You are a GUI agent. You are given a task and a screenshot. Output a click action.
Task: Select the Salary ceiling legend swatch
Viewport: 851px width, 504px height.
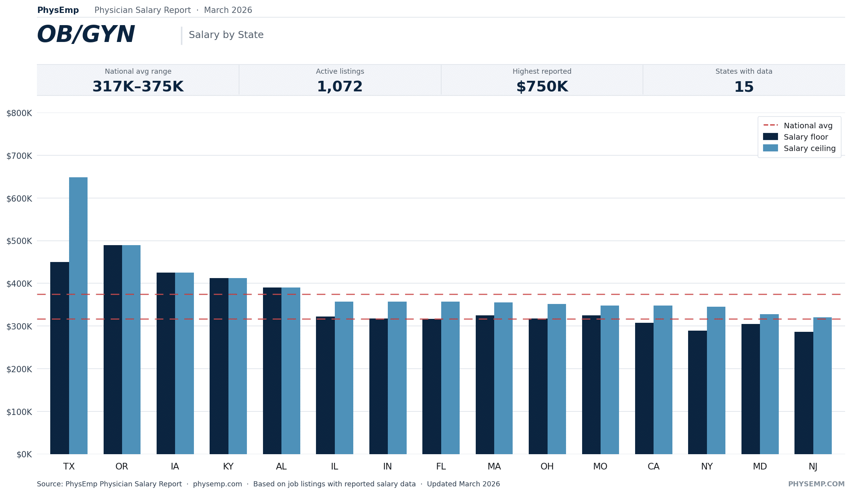click(770, 148)
